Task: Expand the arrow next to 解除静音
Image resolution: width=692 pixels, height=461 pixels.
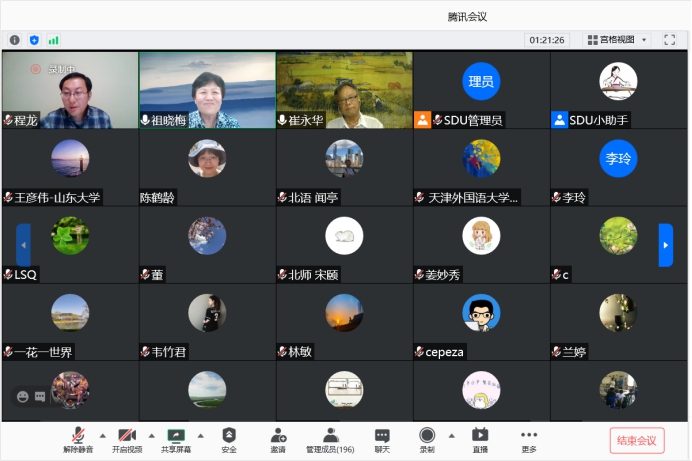Action: point(101,435)
